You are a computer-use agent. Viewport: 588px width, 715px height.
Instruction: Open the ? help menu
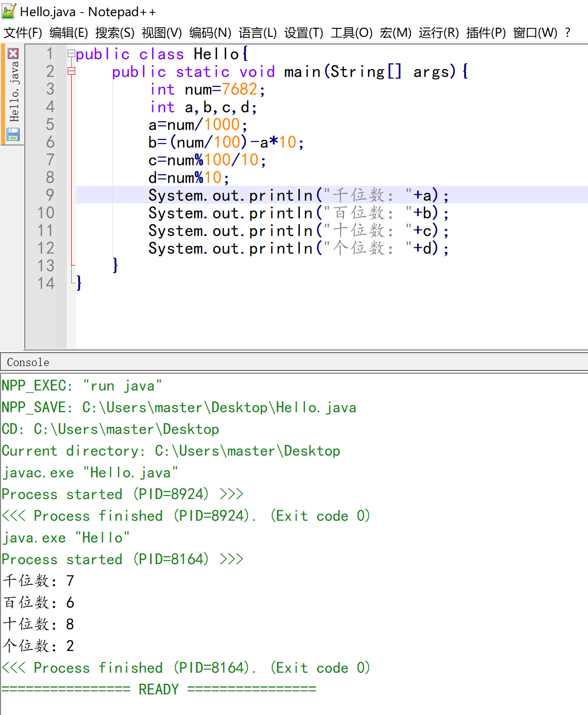point(568,33)
